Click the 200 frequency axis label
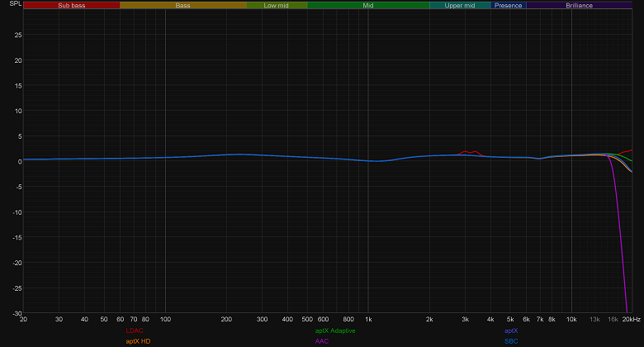The height and width of the screenshot is (347, 644). [x=226, y=319]
